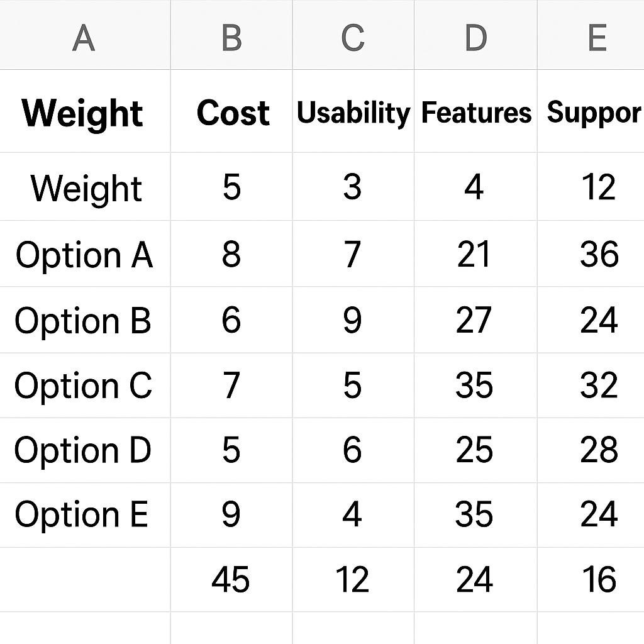Image resolution: width=644 pixels, height=644 pixels.
Task: Click the Features header cell
Action: (x=475, y=111)
